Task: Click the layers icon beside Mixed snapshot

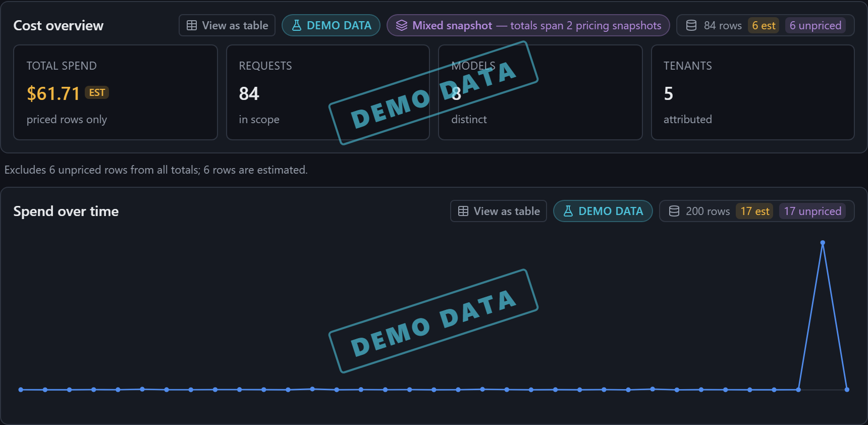Action: (x=402, y=25)
